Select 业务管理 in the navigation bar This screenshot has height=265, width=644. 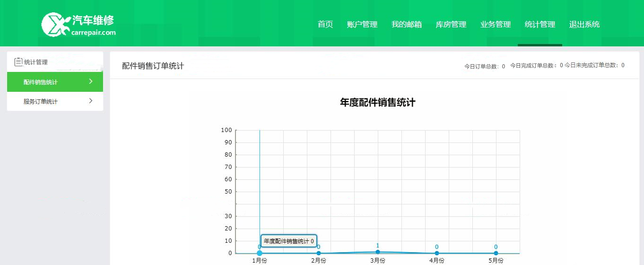[496, 25]
